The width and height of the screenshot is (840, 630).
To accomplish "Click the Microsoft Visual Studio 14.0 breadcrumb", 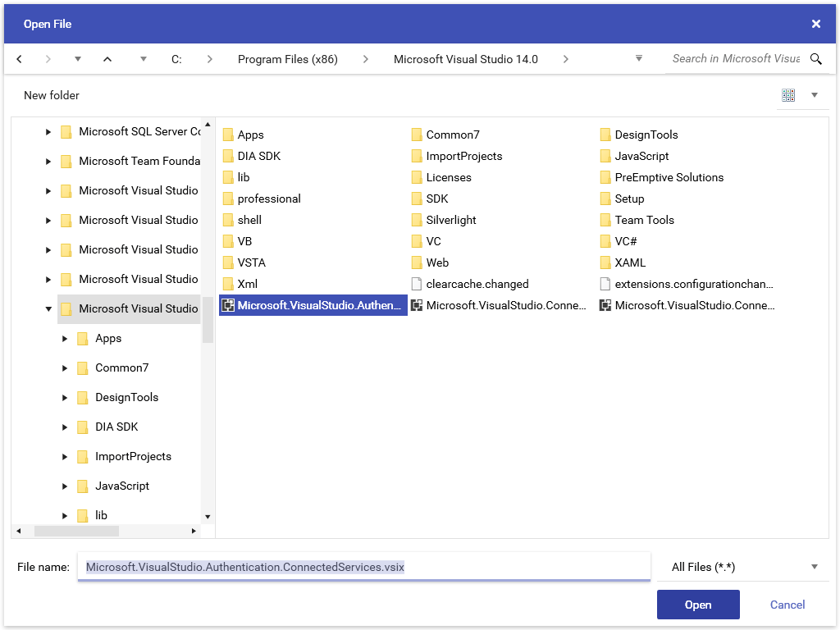I will pos(466,59).
